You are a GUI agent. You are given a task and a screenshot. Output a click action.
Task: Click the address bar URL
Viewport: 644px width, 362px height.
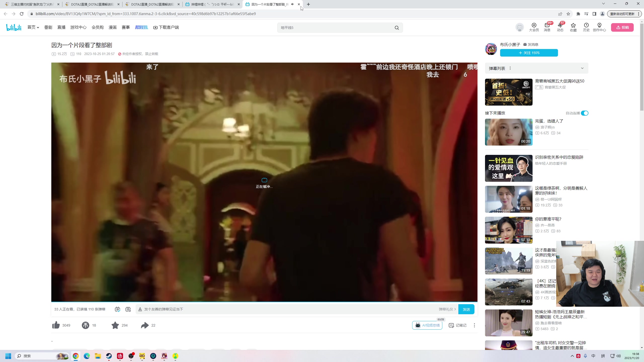pyautogui.click(x=146, y=14)
